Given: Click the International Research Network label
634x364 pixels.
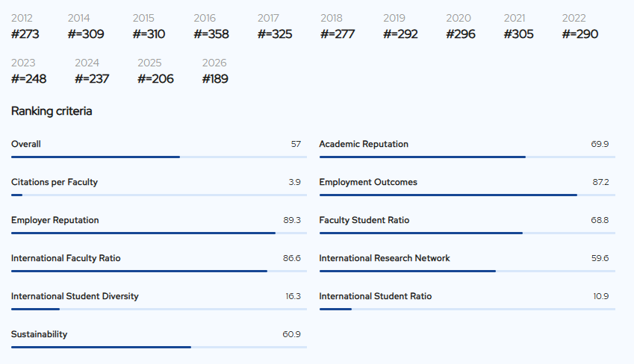Looking at the screenshot, I should 385,258.
